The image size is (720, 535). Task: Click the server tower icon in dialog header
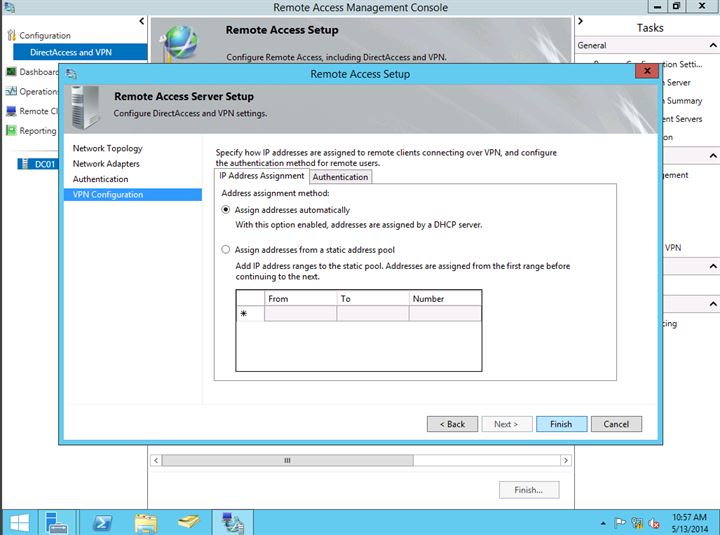click(x=85, y=107)
